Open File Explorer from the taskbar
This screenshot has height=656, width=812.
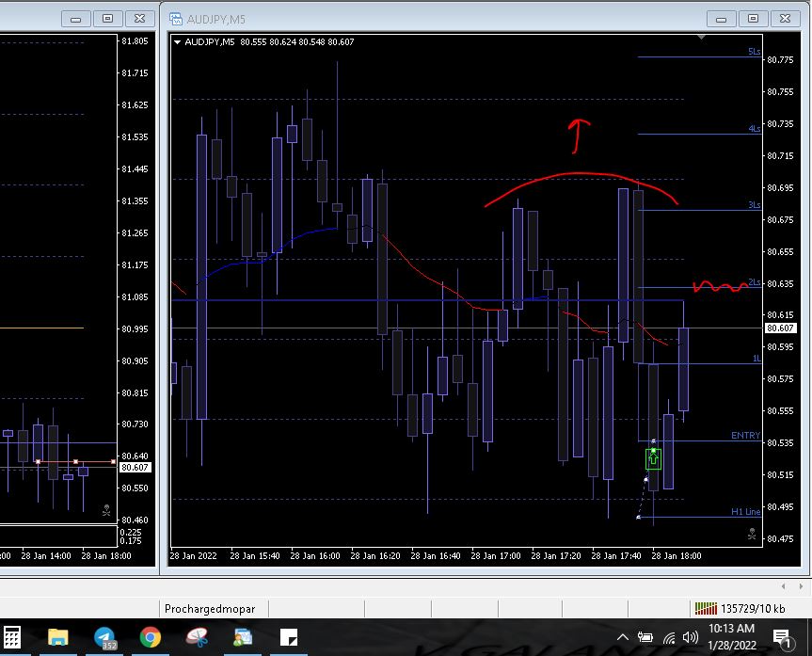pyautogui.click(x=58, y=637)
